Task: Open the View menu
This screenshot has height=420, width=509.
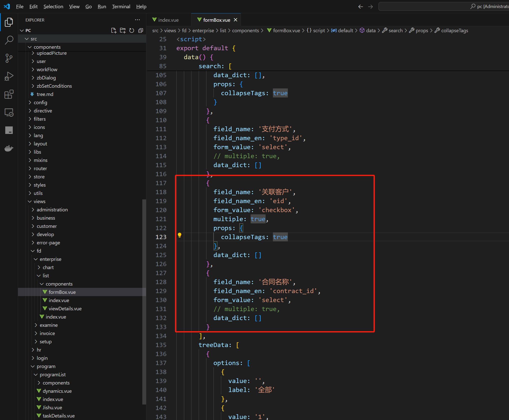Action: 74,6
